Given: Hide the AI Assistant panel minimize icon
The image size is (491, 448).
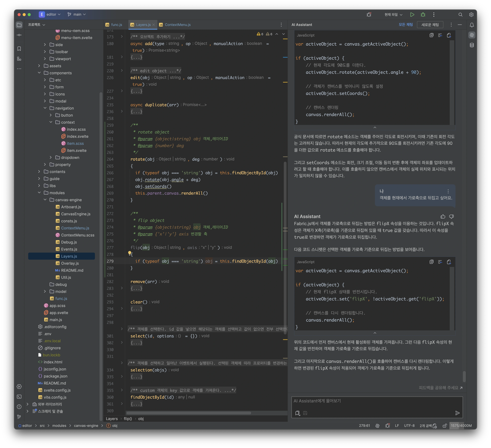Looking at the screenshot, I should click(460, 25).
